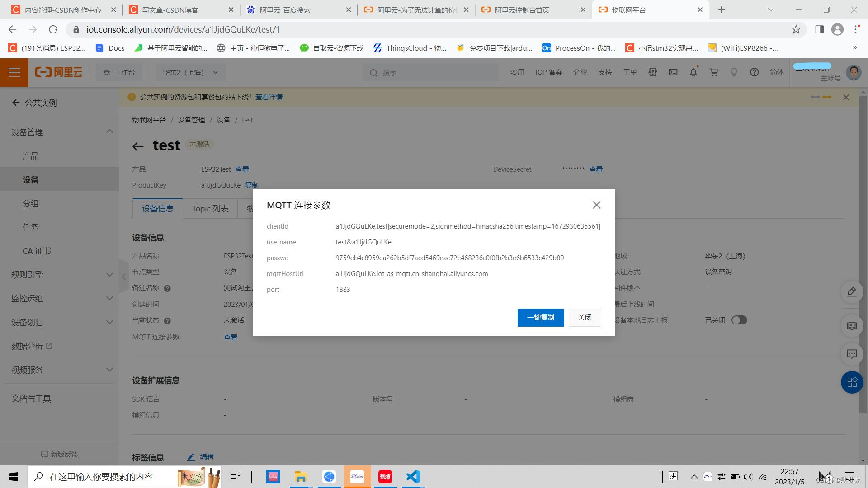Click the edit pencil floating icon
The width and height of the screenshot is (868, 488).
coord(852,292)
